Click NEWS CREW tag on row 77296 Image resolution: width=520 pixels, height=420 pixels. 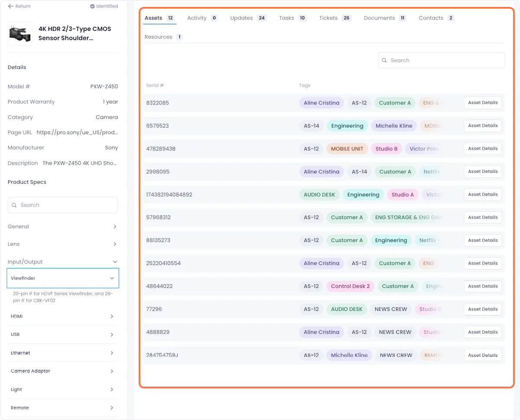point(391,310)
